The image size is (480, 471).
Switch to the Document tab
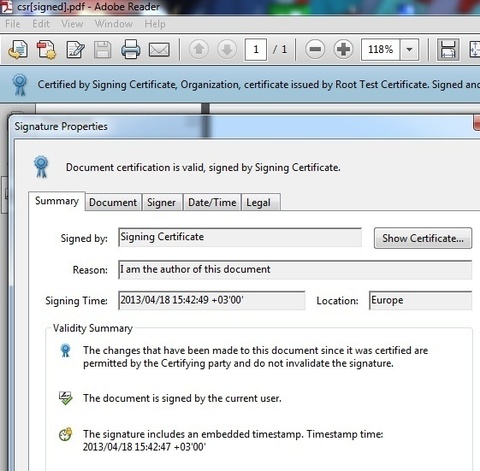click(x=113, y=202)
